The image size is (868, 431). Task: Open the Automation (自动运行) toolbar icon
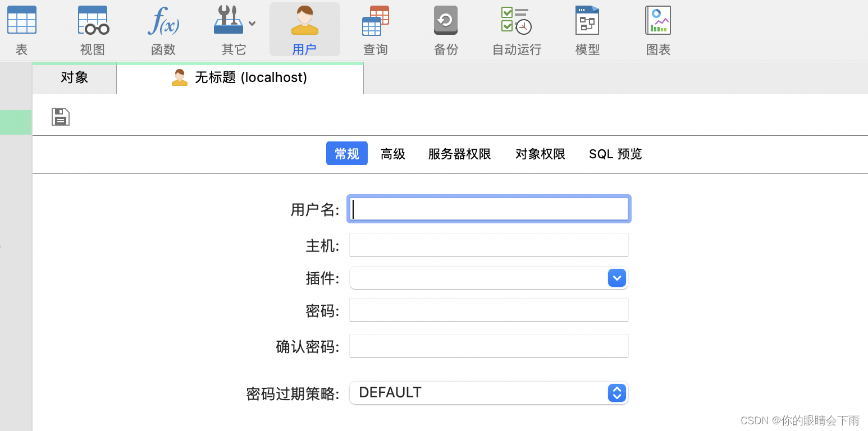pos(517,29)
